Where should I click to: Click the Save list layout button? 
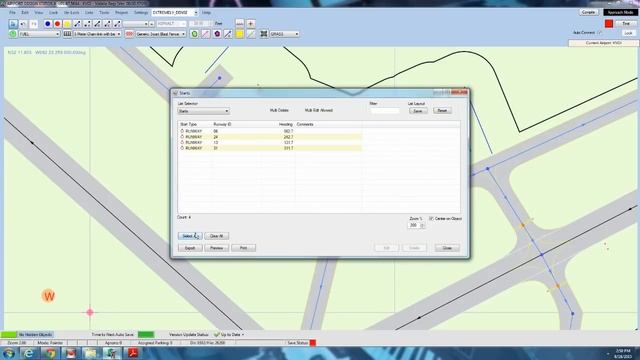(418, 111)
